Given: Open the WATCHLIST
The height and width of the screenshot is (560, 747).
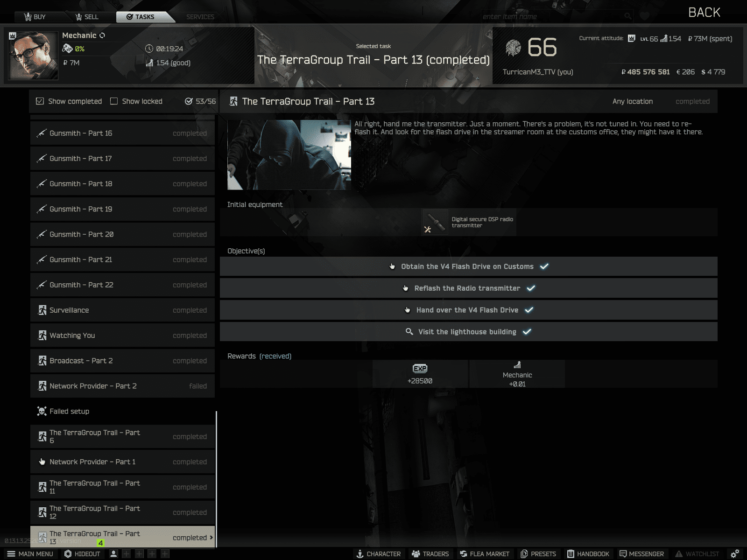Looking at the screenshot, I should [x=698, y=554].
